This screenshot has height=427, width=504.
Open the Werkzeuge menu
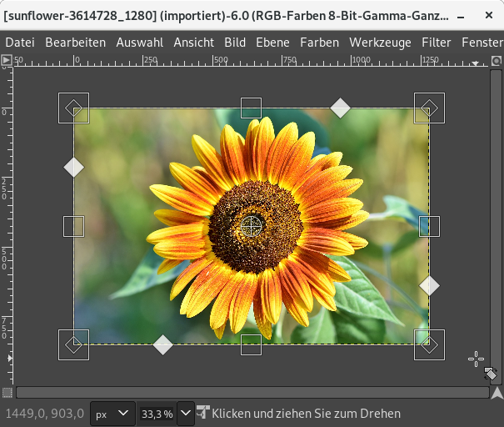click(380, 43)
